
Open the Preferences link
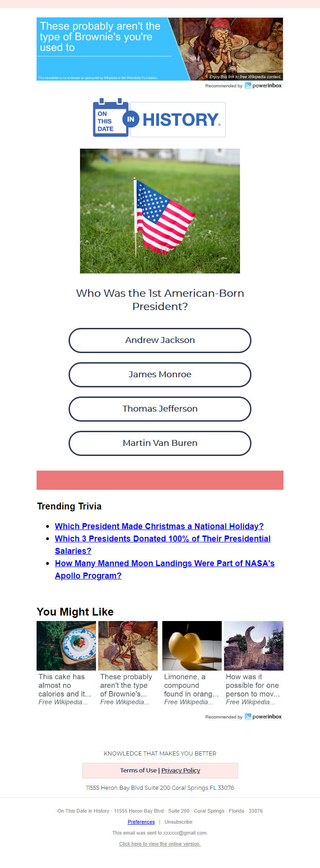141,822
